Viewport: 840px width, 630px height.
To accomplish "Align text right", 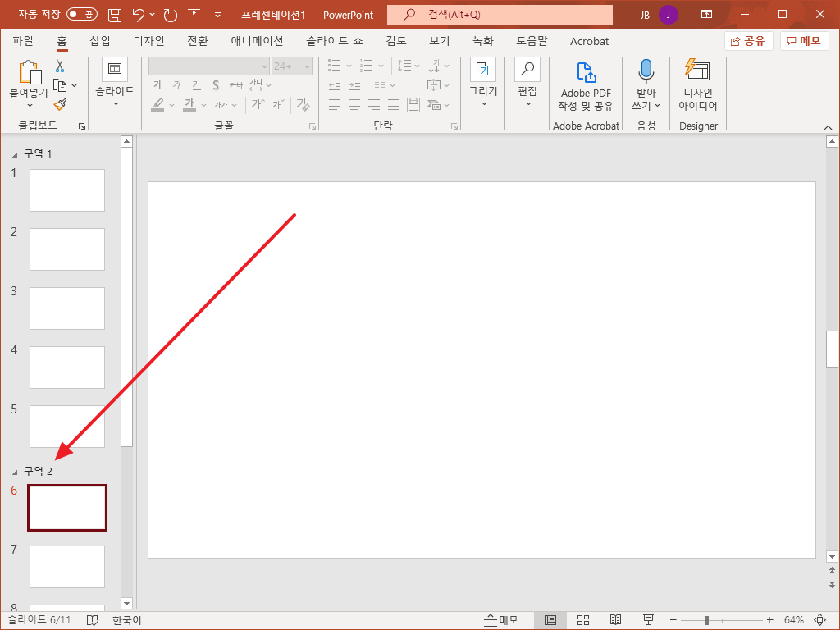I will [x=374, y=104].
